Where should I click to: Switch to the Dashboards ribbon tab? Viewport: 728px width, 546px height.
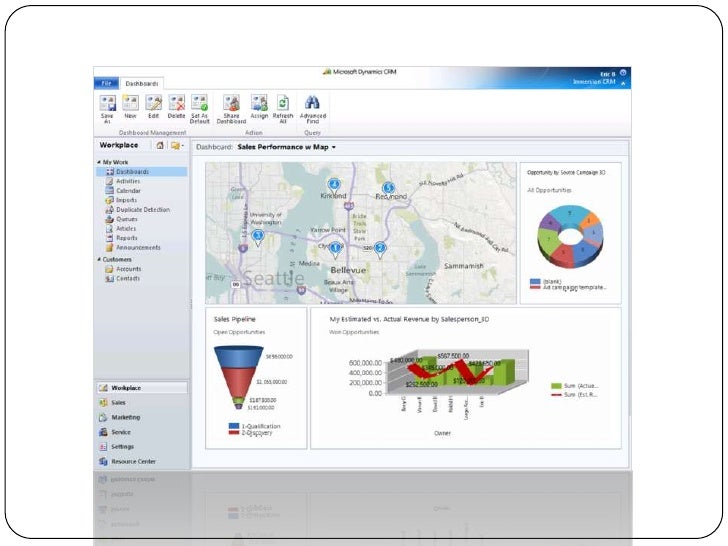coord(142,84)
